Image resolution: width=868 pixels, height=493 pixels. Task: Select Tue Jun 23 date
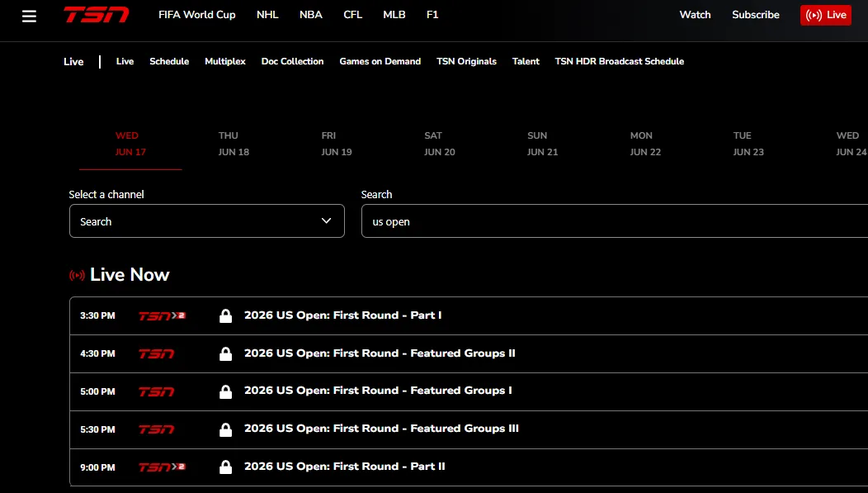pos(748,144)
